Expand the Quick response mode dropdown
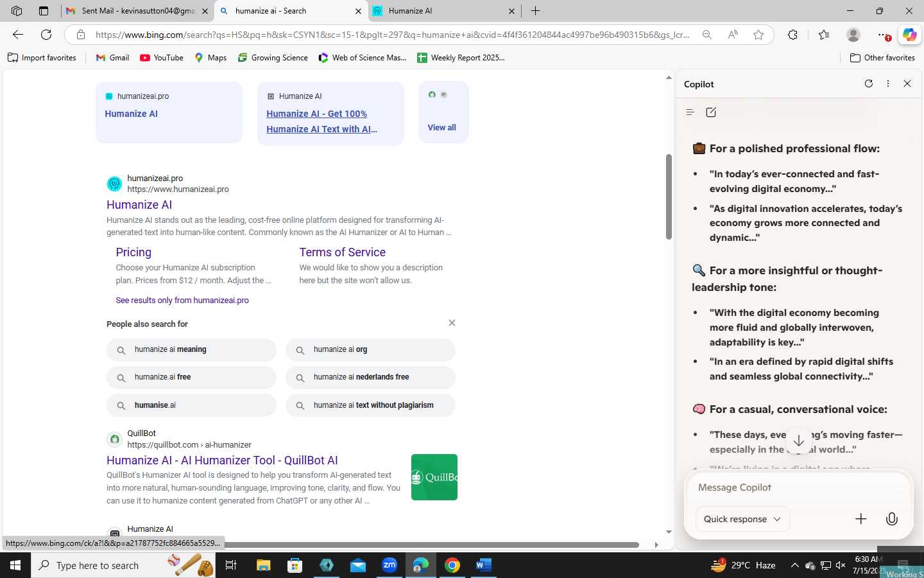Viewport: 924px width, 578px height. (742, 519)
